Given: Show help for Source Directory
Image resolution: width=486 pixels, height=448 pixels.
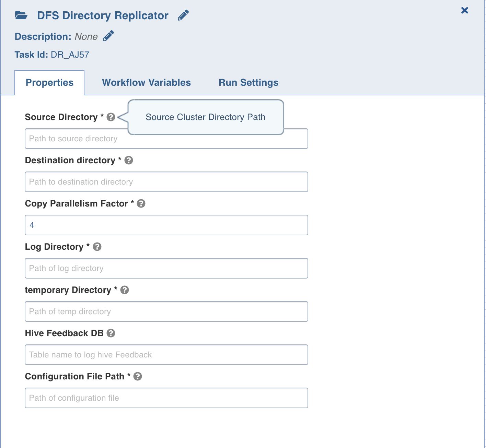Looking at the screenshot, I should [x=111, y=117].
